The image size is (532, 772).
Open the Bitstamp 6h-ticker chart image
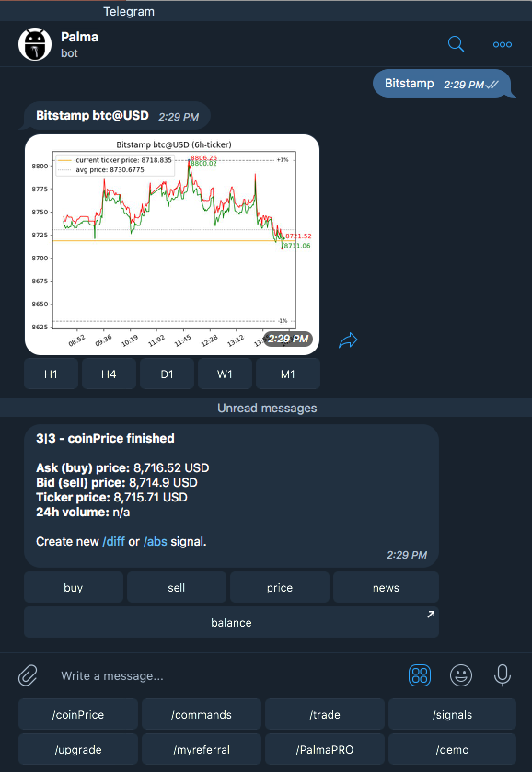[172, 244]
